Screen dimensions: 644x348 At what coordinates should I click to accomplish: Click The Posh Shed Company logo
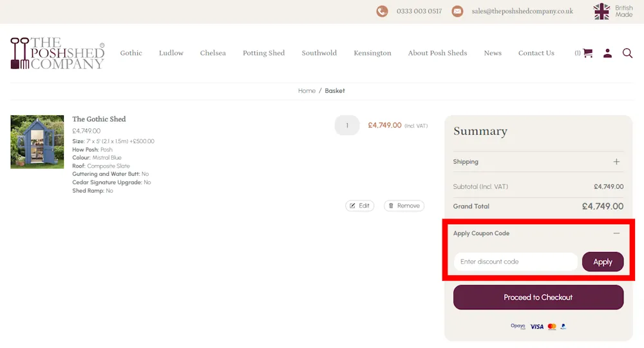57,53
